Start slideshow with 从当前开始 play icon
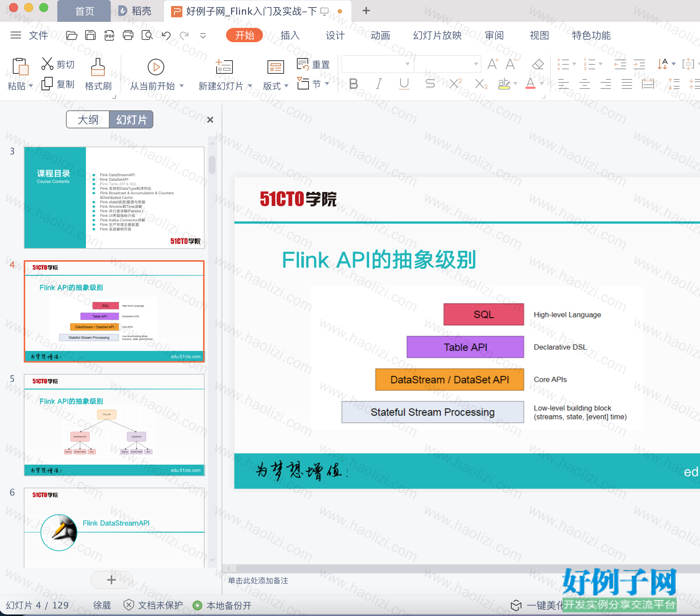Viewport: 700px width, 616px height. [x=156, y=67]
